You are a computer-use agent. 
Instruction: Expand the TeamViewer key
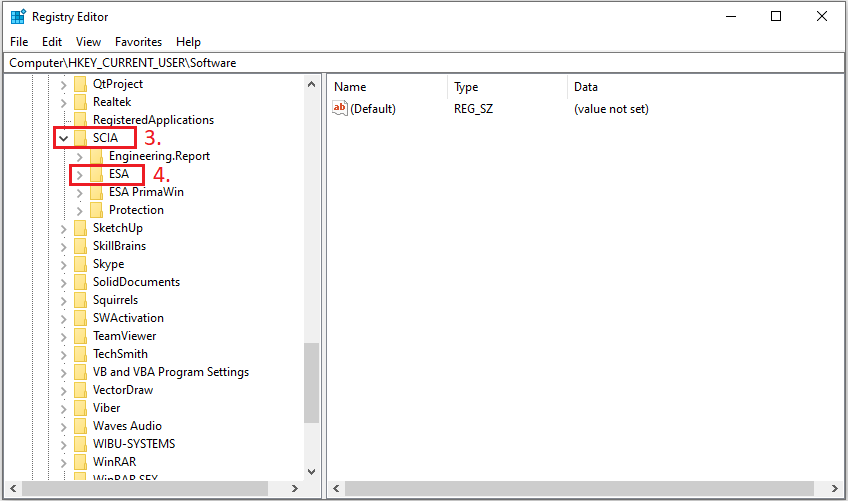pos(63,336)
